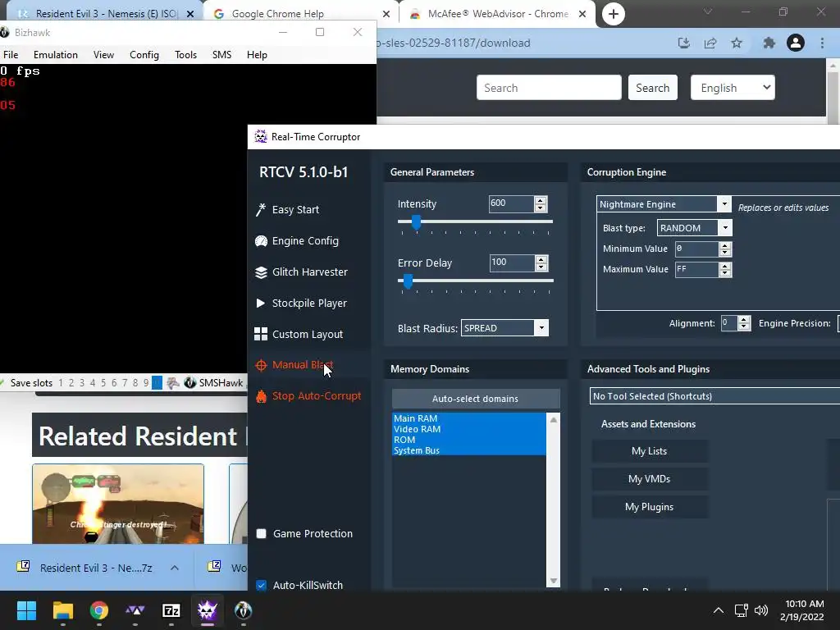Open Bizhawk Config menu
The image size is (840, 630).
[144, 55]
